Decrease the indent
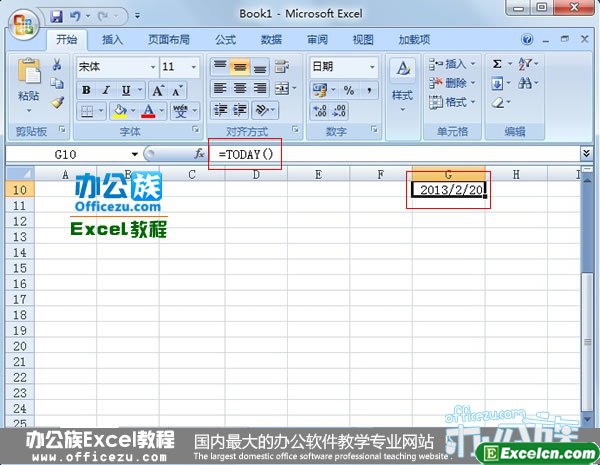Viewport: 600px width, 465px height. point(221,110)
